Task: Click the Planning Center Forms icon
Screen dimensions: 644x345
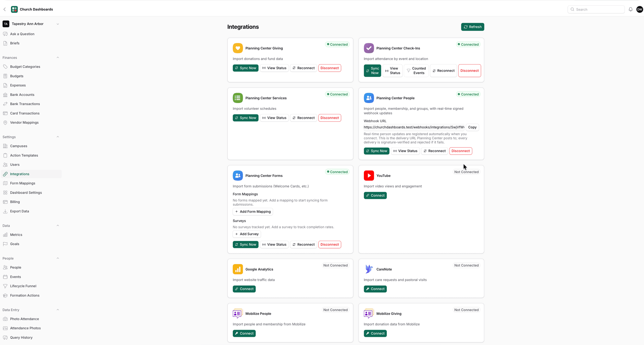Action: tap(238, 176)
